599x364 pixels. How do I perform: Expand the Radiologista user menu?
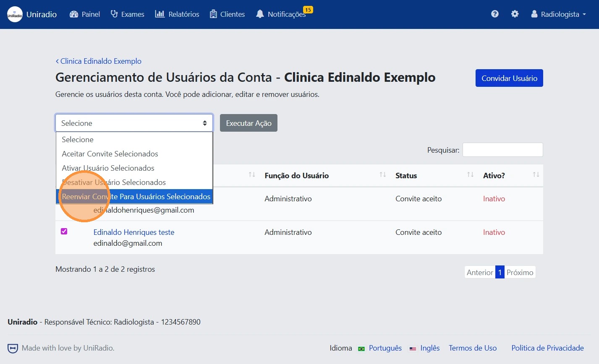pyautogui.click(x=559, y=14)
